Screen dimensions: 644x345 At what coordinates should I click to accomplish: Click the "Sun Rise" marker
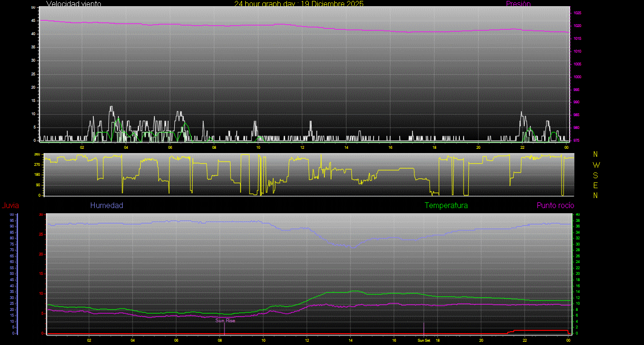click(225, 321)
